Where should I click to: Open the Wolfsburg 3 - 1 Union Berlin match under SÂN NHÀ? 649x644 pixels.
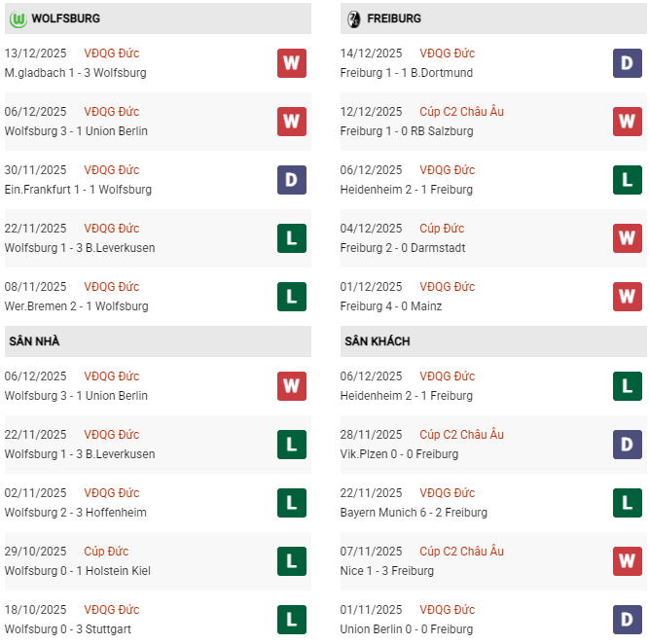click(76, 396)
